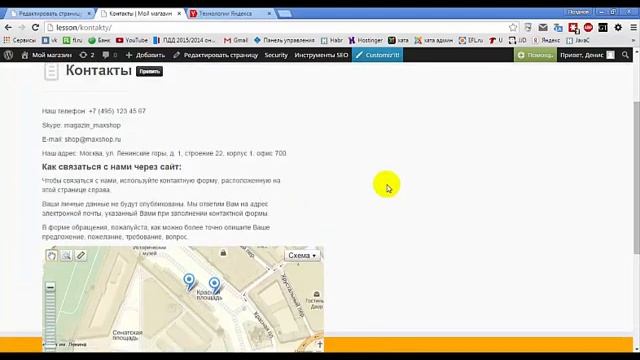
Task: Open the gear extension icon
Action: 618,27
